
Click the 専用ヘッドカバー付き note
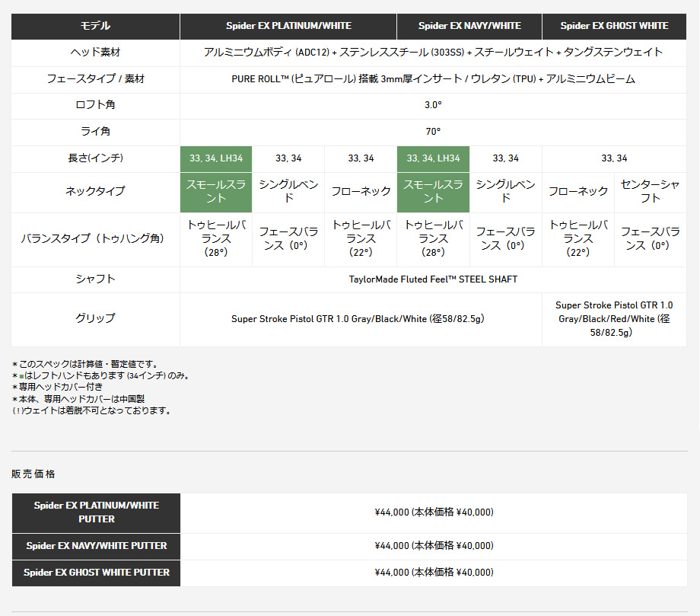click(58, 387)
